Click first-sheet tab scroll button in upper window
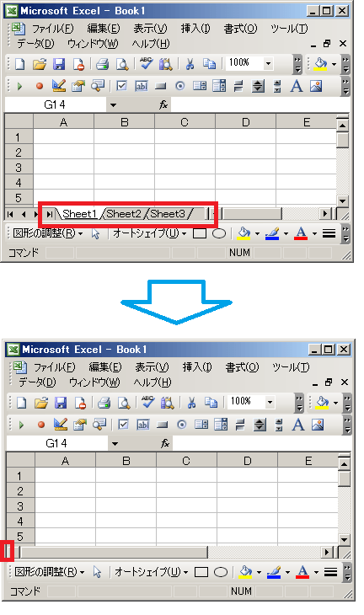The width and height of the screenshot is (364, 615). tap(10, 214)
